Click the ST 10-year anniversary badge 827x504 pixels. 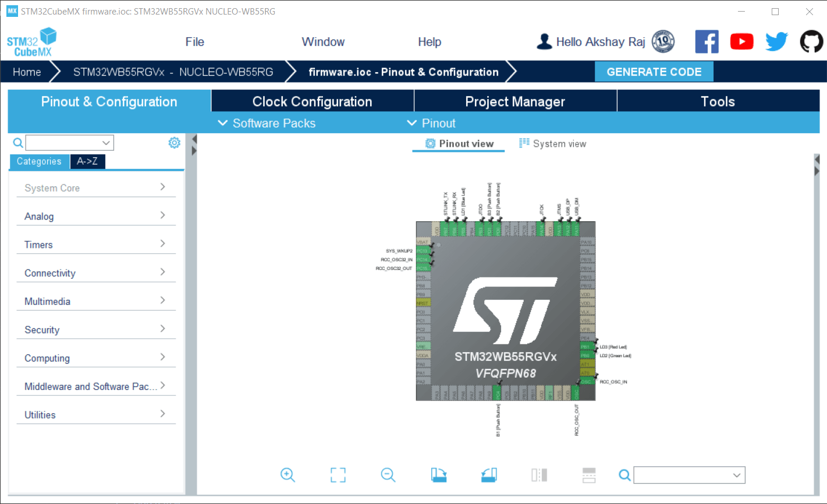point(663,41)
